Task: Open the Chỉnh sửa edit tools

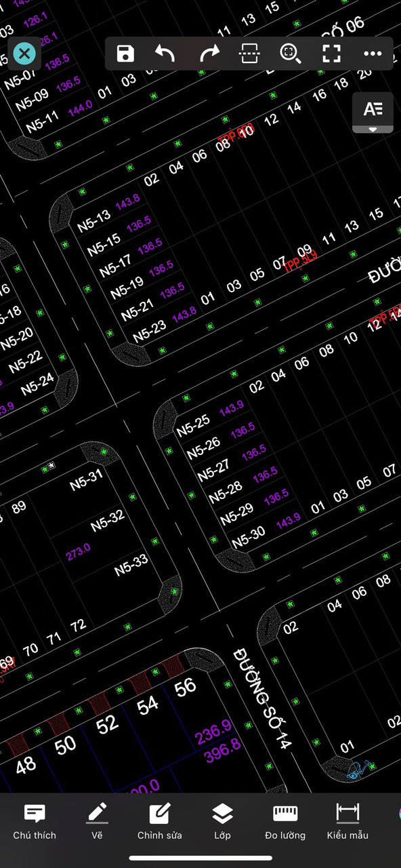Action: coord(160,821)
